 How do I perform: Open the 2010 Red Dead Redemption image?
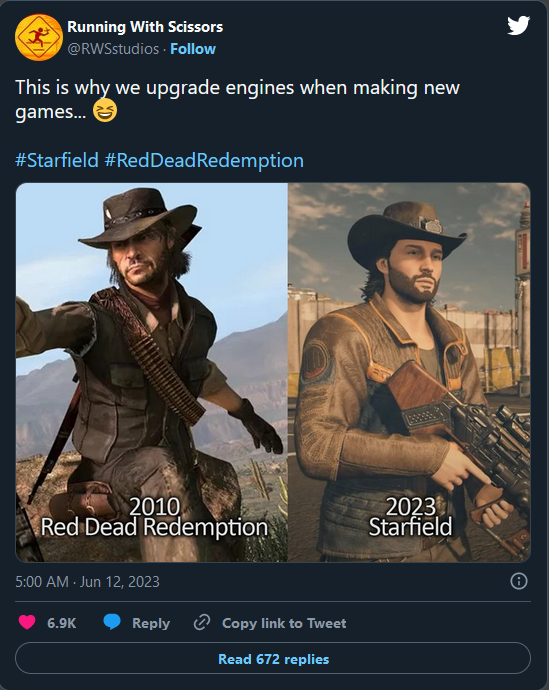(x=152, y=372)
